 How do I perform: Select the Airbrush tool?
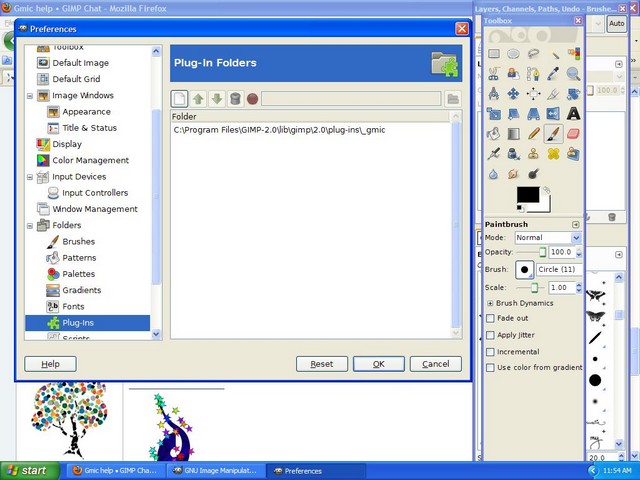tap(494, 154)
